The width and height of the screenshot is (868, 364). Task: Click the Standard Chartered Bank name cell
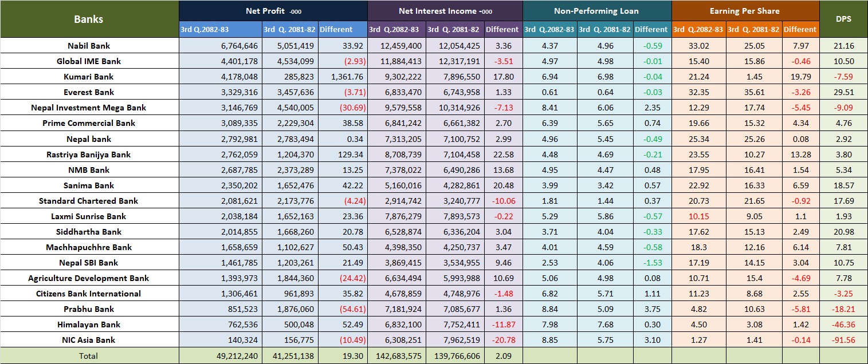(x=89, y=201)
